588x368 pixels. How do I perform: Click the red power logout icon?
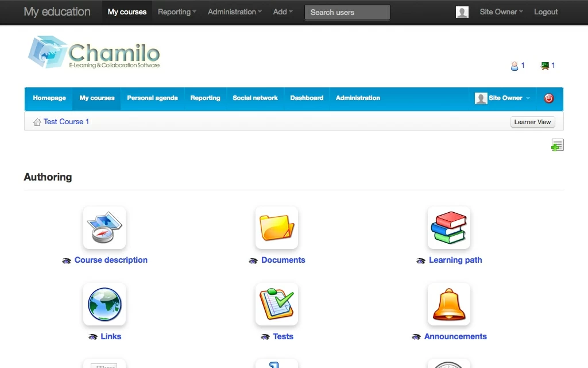click(x=548, y=98)
